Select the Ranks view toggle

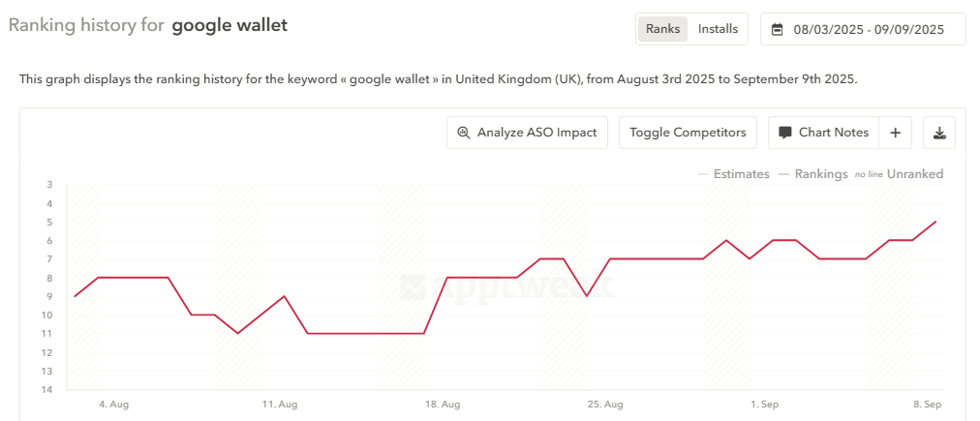[662, 29]
